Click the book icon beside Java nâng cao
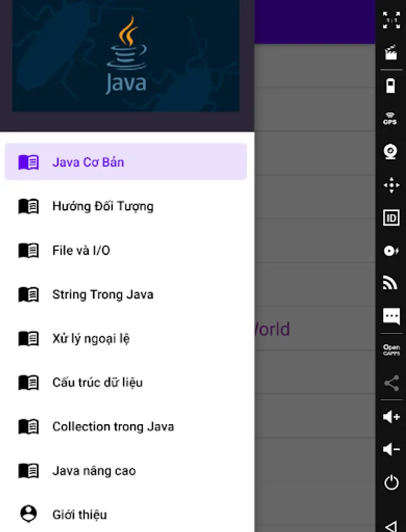Viewport: 406px width, 532px height. 28,471
